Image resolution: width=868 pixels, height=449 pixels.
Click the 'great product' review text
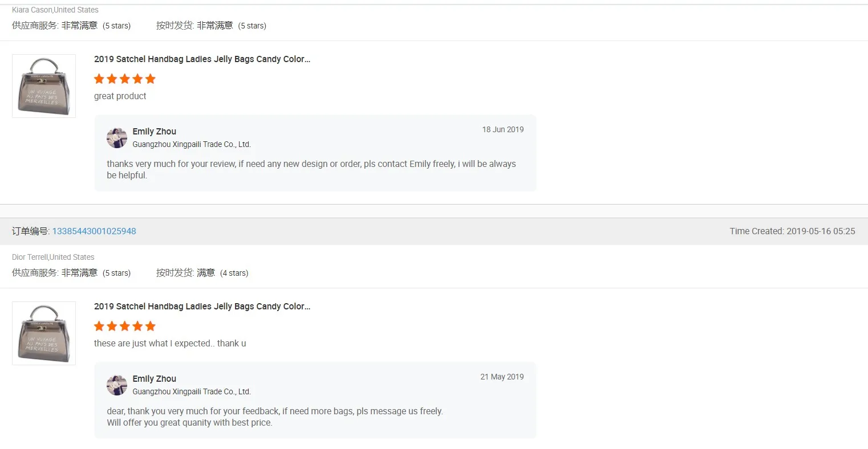[120, 96]
